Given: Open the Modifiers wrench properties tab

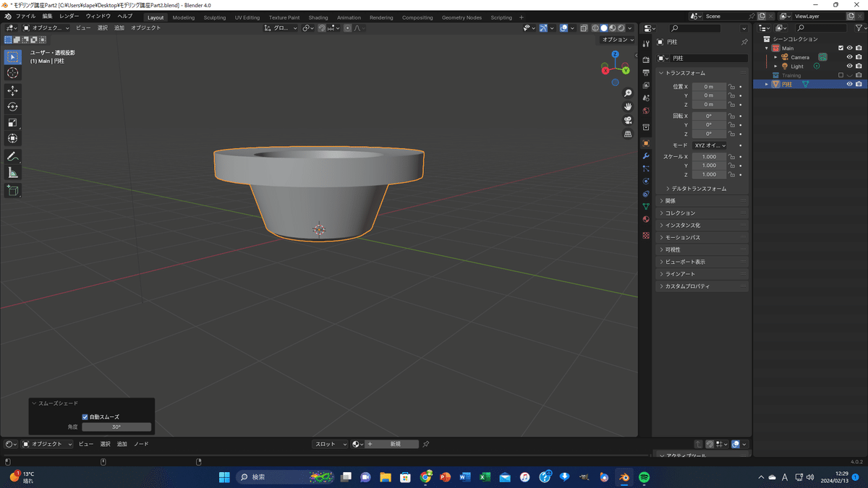Looking at the screenshot, I should (646, 156).
